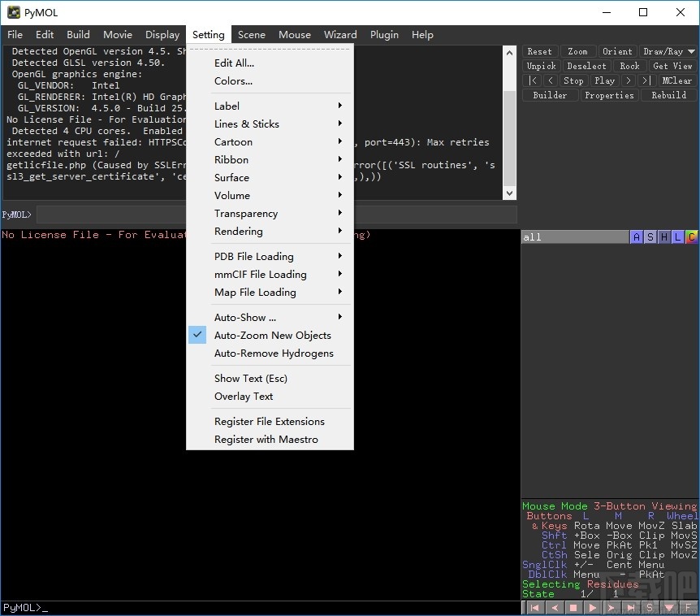Open the Draw/Ray dropdown
This screenshot has height=616, width=700.
coord(668,51)
